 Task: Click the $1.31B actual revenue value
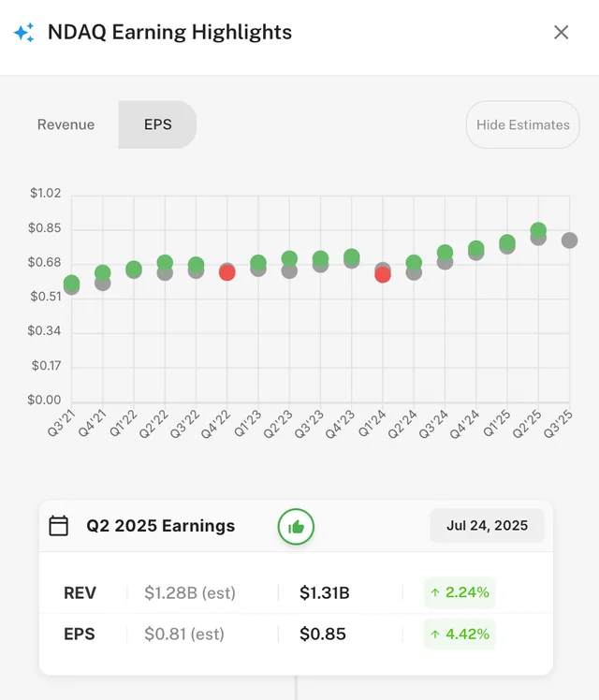325,593
